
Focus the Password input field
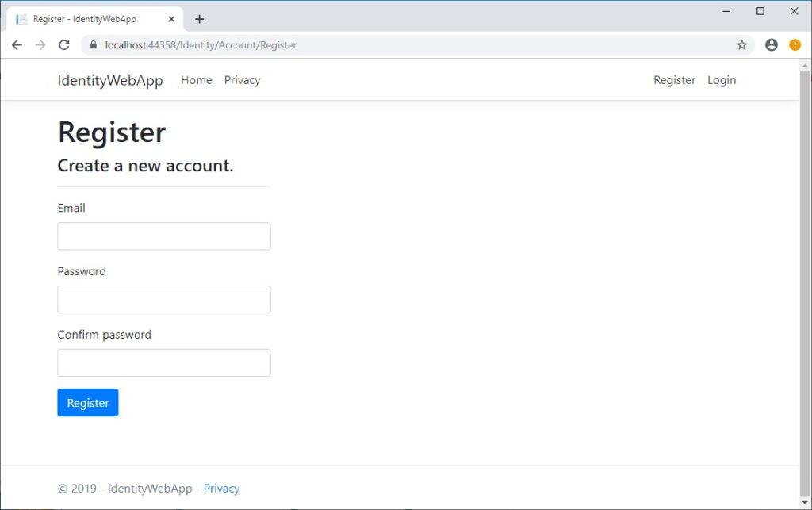pyautogui.click(x=164, y=299)
